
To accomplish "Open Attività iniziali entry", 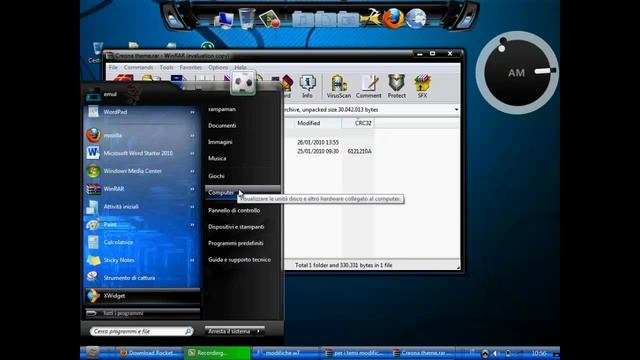I will (141, 207).
